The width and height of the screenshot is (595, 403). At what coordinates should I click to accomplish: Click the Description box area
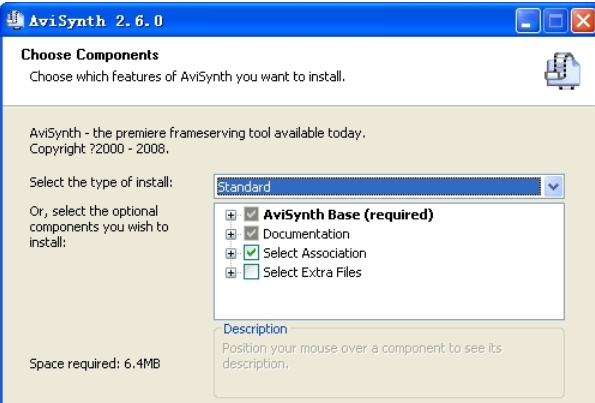tap(389, 362)
